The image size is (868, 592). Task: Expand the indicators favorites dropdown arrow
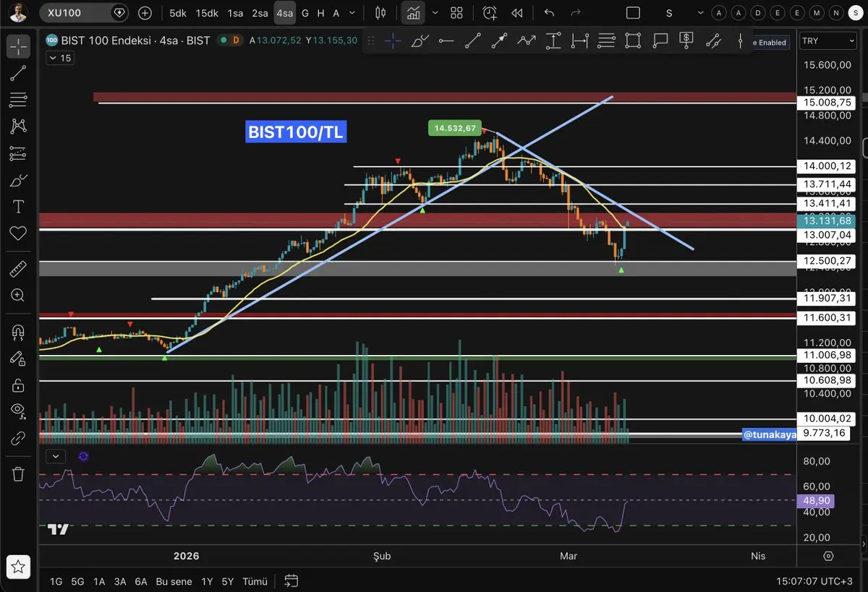pyautogui.click(x=435, y=13)
